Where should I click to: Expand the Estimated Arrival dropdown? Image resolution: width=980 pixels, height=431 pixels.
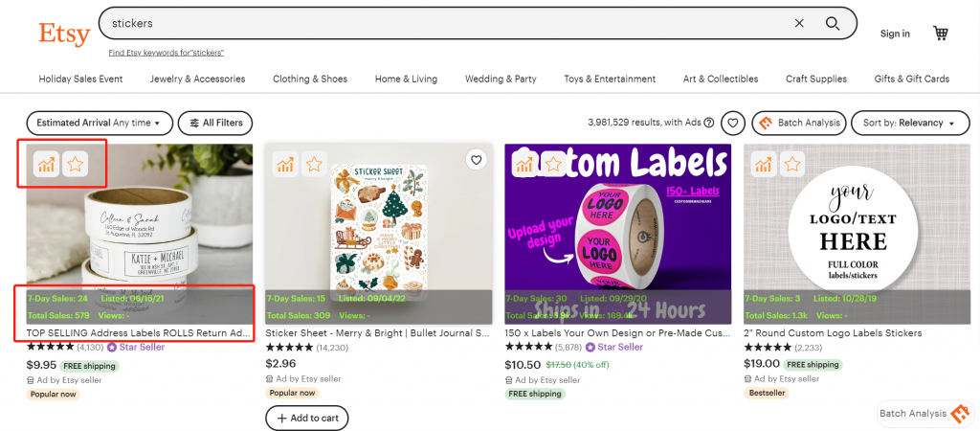click(x=100, y=123)
